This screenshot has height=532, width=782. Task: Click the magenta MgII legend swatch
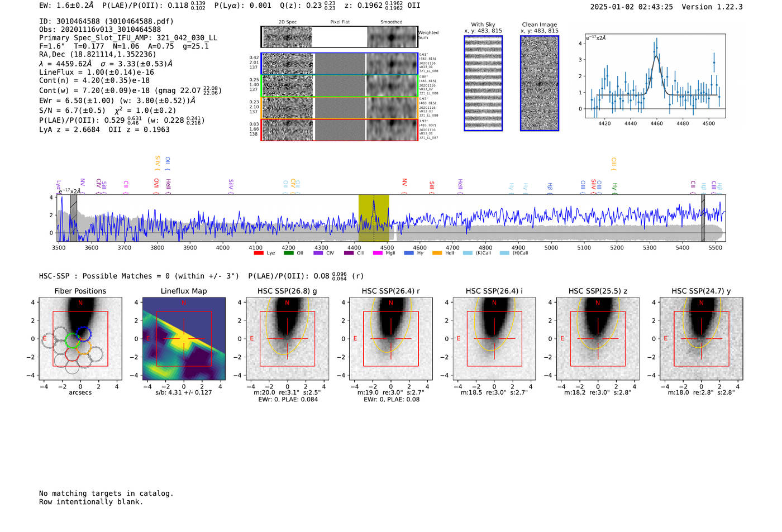[x=378, y=253]
